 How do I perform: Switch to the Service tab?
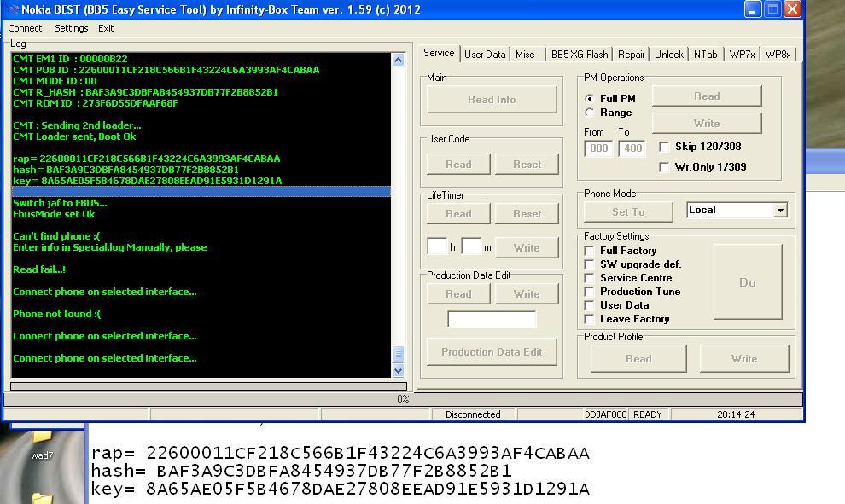click(x=439, y=53)
